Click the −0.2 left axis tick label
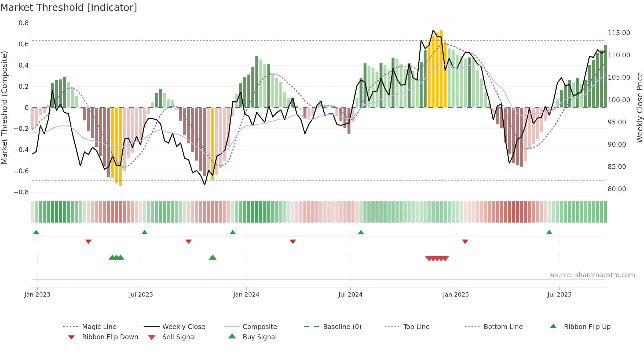 tap(21, 129)
